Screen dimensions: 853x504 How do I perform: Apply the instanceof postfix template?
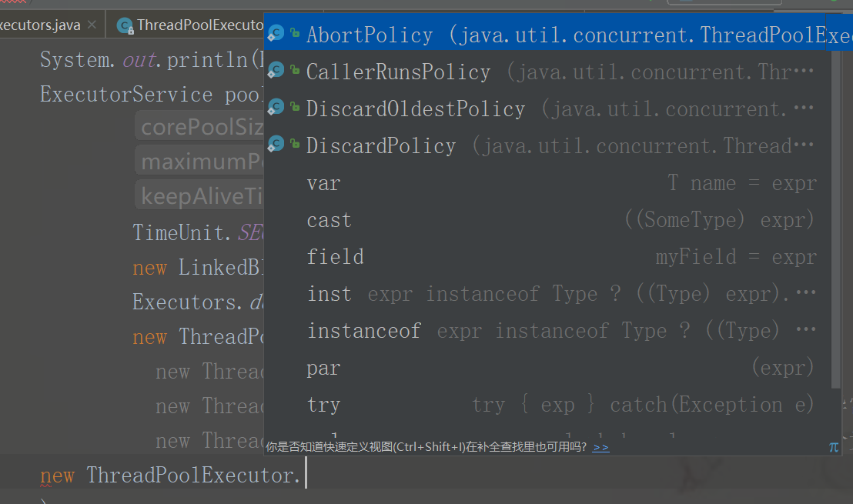[x=548, y=331]
